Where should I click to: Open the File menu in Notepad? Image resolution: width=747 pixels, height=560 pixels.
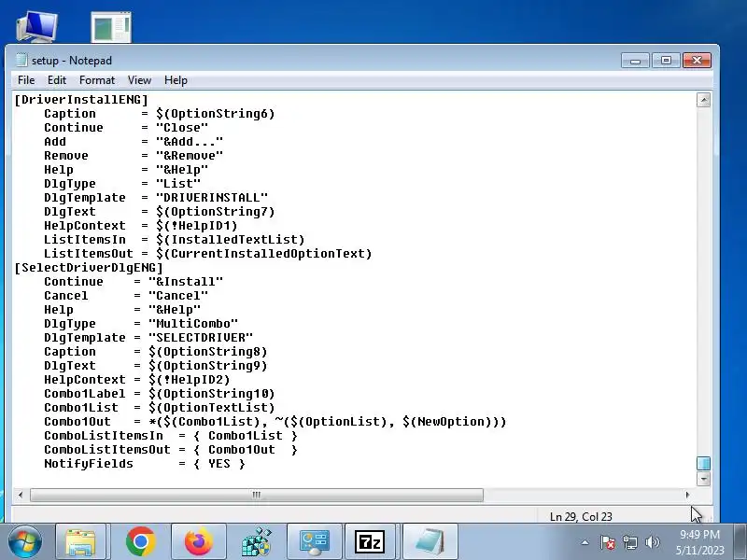[x=26, y=80]
